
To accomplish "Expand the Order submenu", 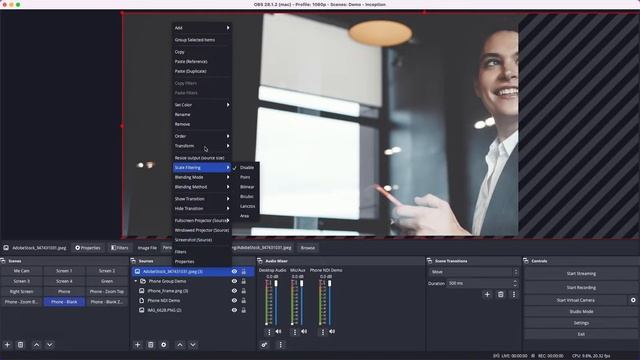I will (x=202, y=136).
